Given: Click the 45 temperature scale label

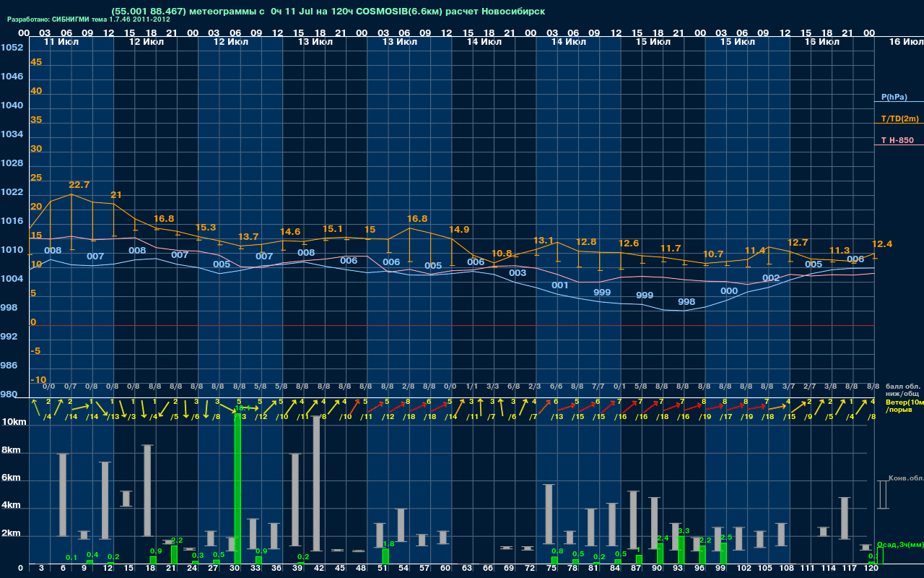Looking at the screenshot, I should (x=36, y=62).
